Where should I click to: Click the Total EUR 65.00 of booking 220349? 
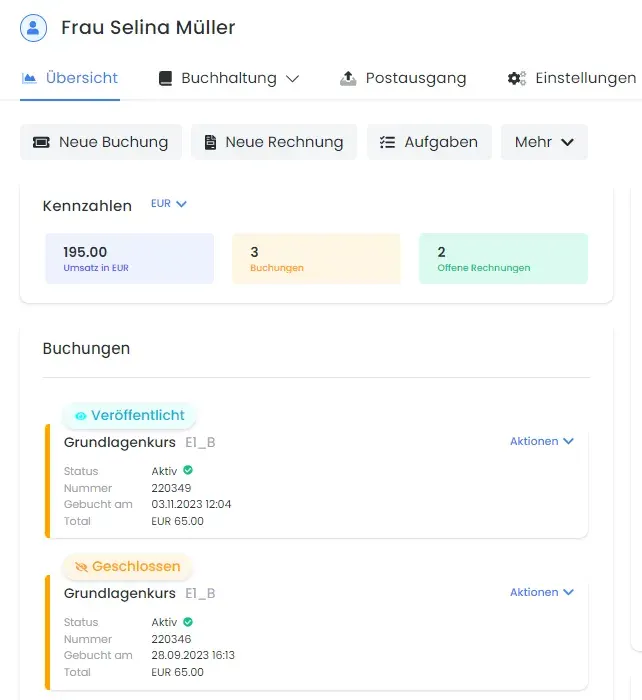tap(177, 521)
